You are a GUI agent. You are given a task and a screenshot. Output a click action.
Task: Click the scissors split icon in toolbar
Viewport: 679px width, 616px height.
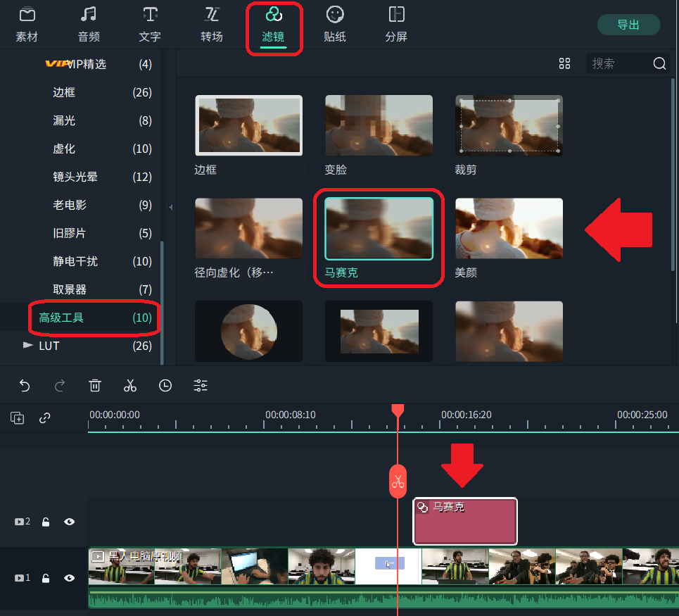coord(130,385)
